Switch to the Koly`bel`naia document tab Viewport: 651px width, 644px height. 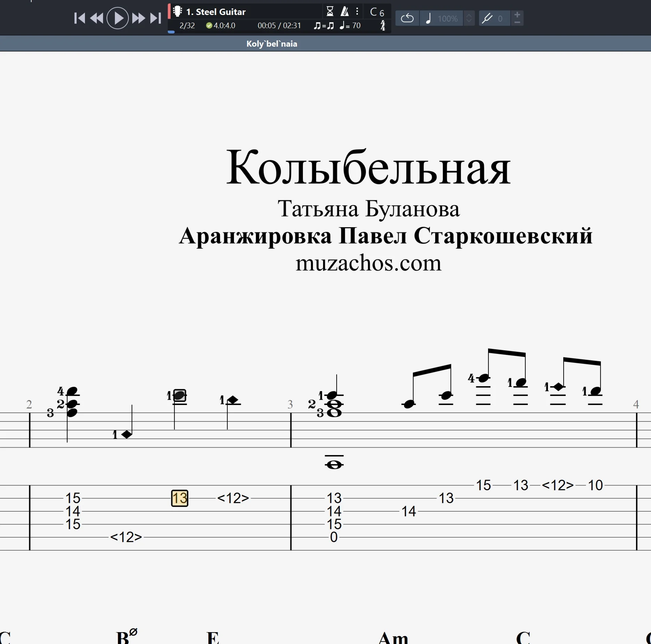272,44
